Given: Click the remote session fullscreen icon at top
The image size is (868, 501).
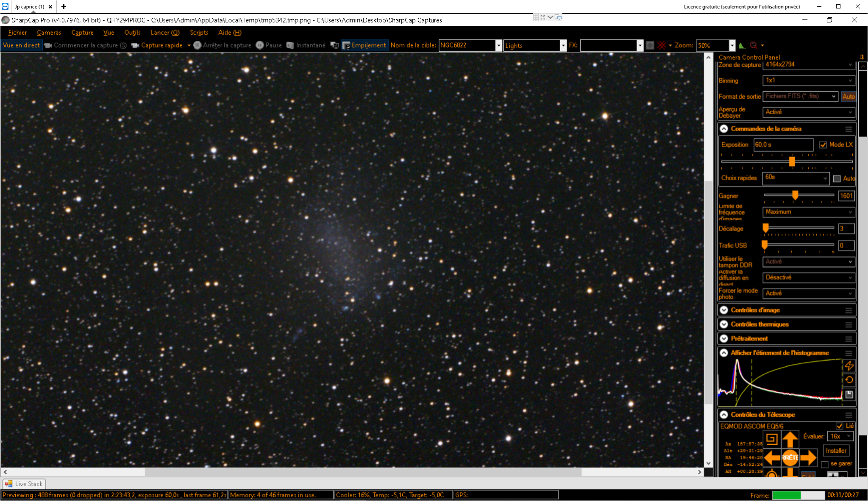Looking at the screenshot, I should (x=543, y=17).
